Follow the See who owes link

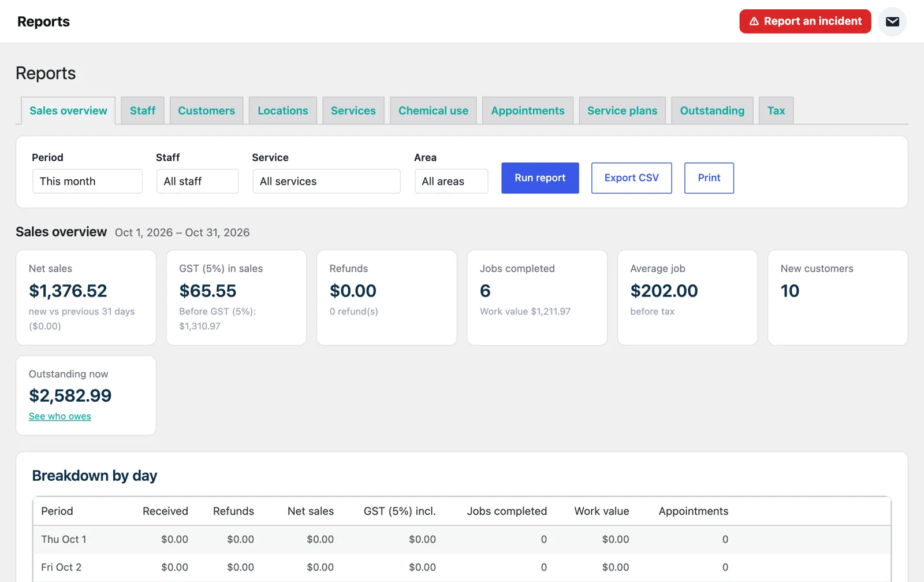coord(60,416)
